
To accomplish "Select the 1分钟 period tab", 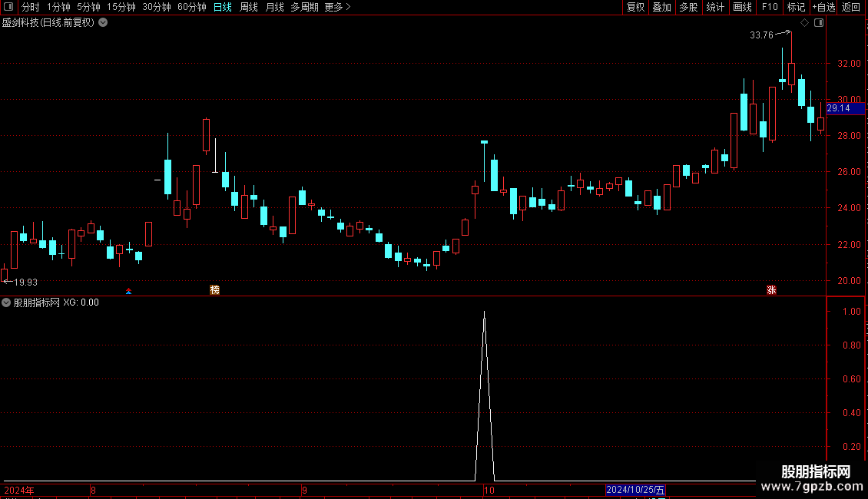I will point(58,7).
